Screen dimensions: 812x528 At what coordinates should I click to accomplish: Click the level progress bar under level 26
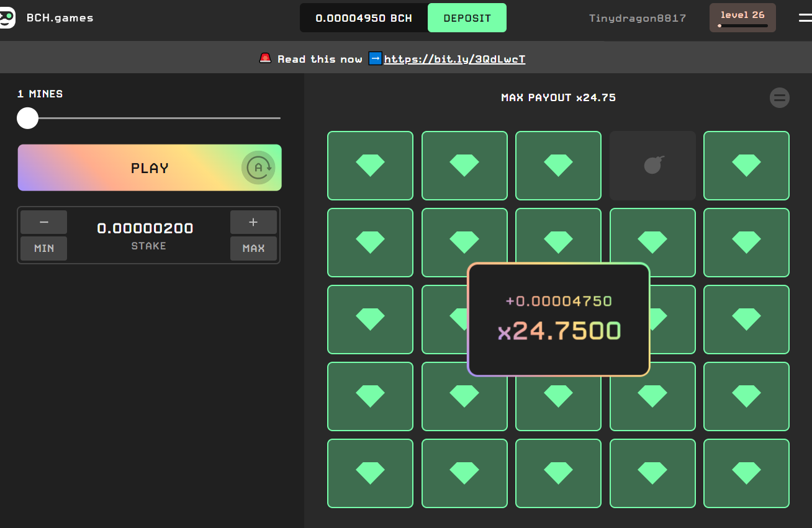pyautogui.click(x=742, y=26)
